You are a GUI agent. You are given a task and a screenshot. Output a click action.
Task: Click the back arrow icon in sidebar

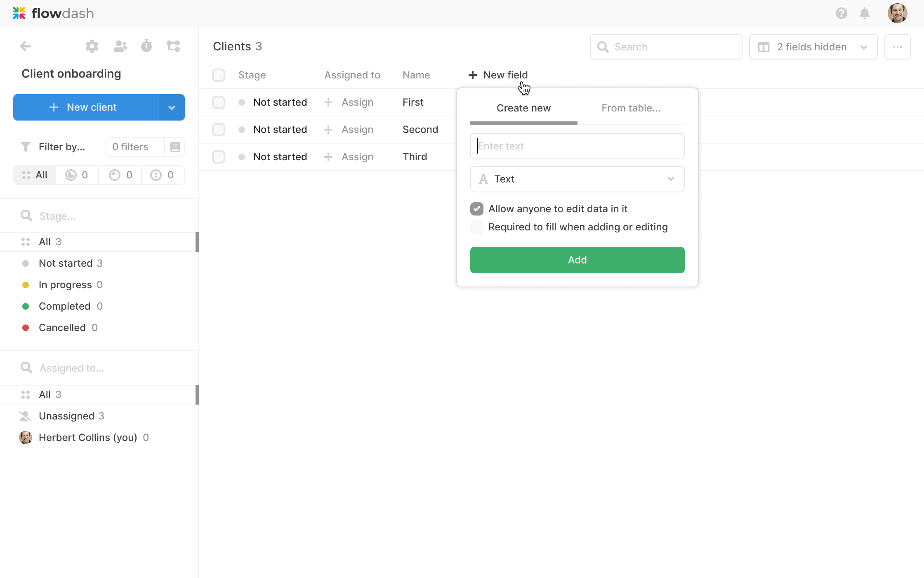pyautogui.click(x=26, y=46)
